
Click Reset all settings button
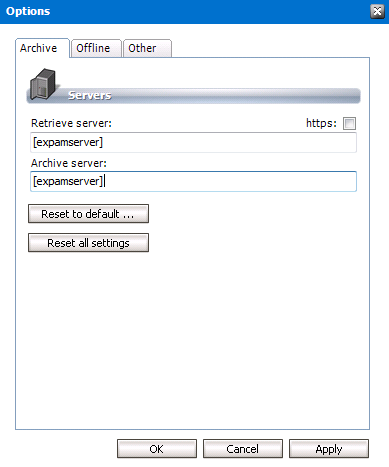88,243
